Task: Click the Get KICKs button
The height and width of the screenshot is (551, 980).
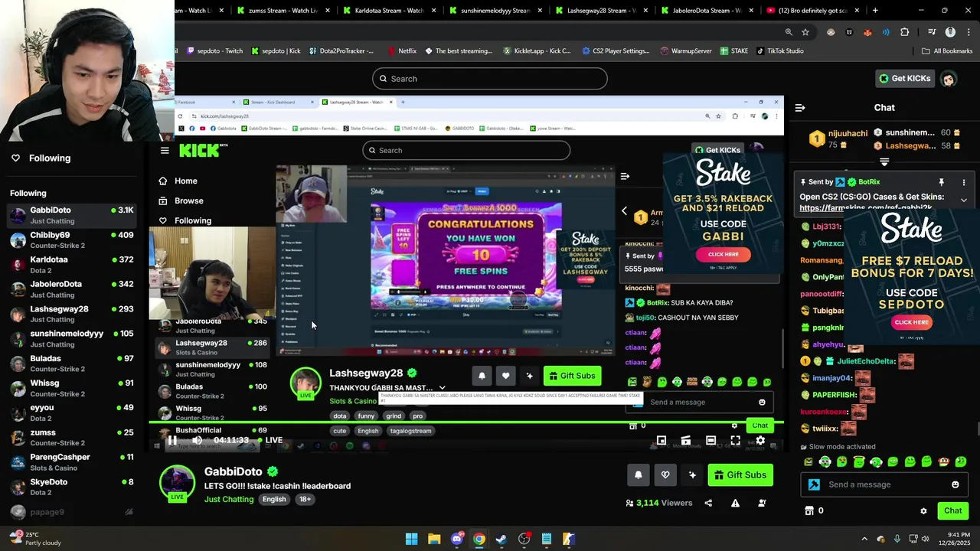Action: tap(904, 78)
